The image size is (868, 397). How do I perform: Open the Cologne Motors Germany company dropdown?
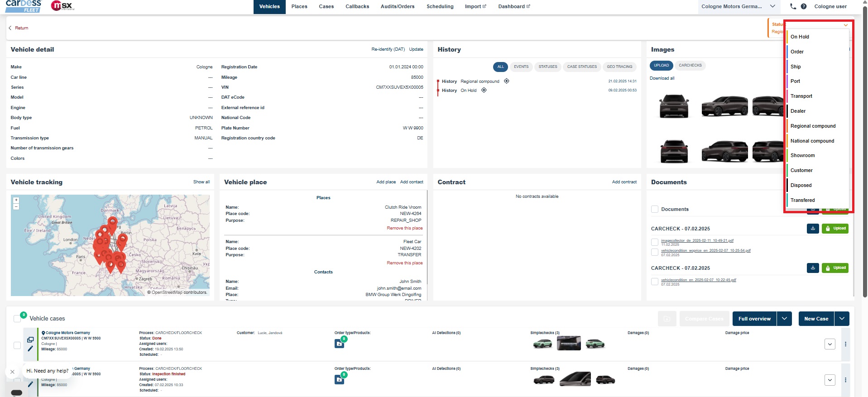[738, 6]
